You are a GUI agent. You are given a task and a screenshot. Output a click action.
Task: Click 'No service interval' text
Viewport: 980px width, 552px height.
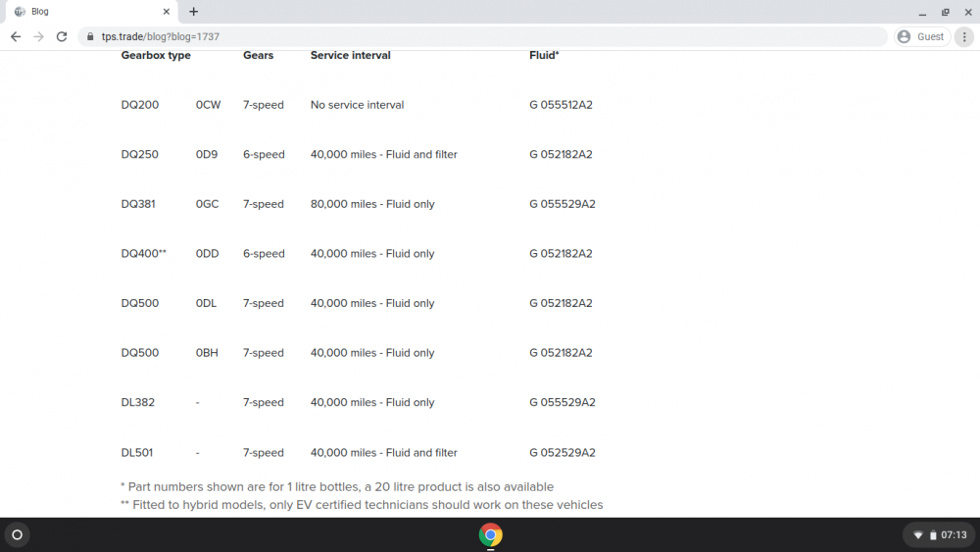point(357,105)
